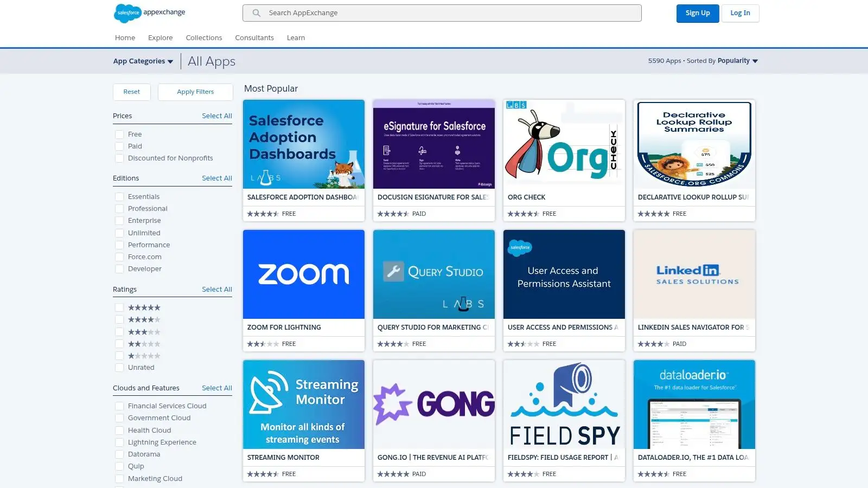
Task: Open the Sorted By Popularity dropdown
Action: pyautogui.click(x=737, y=61)
